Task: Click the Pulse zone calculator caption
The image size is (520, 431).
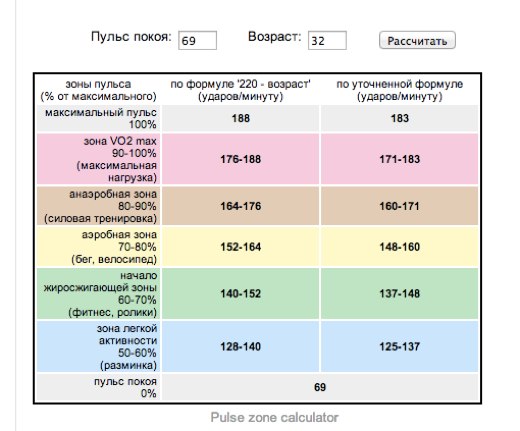Action: [x=274, y=417]
